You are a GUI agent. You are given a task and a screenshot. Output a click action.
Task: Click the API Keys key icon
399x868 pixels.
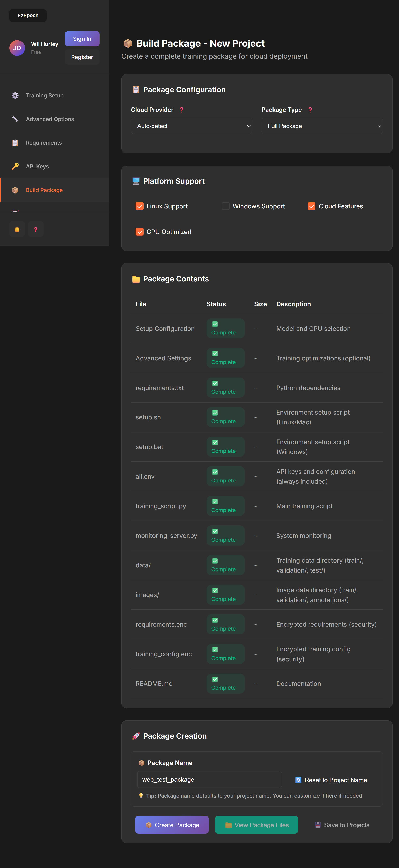click(x=15, y=166)
